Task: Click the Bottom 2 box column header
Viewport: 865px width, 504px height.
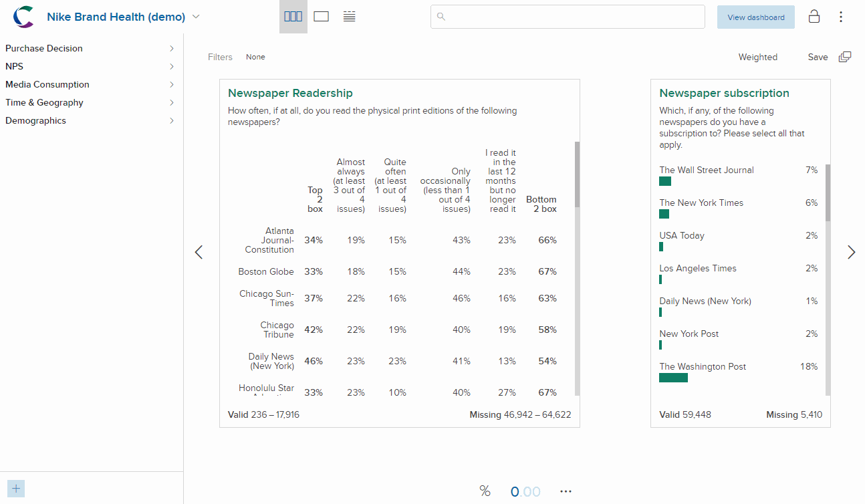Action: (x=541, y=204)
